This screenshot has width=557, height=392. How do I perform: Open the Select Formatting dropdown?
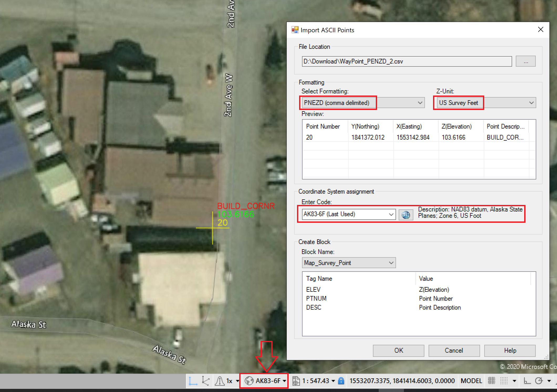(363, 103)
